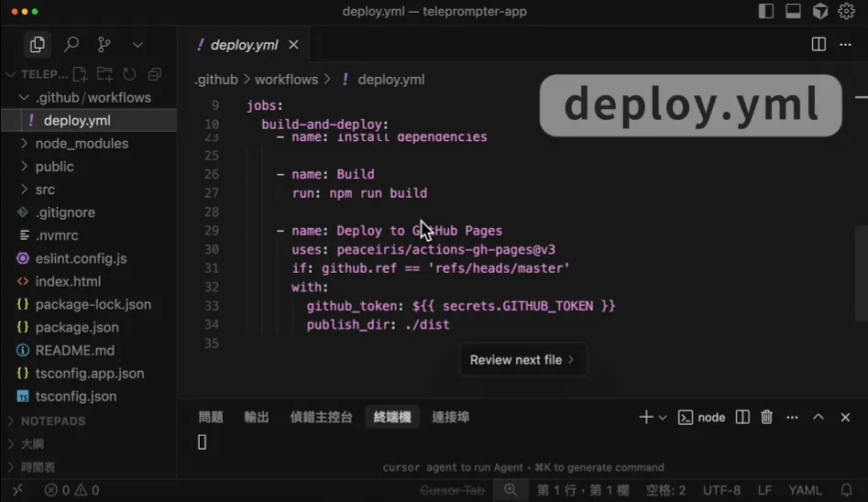Switch to the 輸出 output tab
868x502 pixels.
click(x=257, y=418)
